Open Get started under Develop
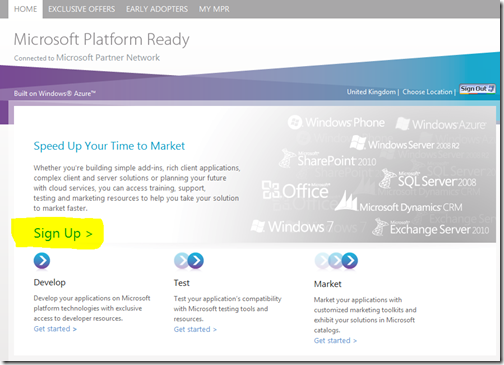Screen dimensions: 504x365 coord(55,329)
